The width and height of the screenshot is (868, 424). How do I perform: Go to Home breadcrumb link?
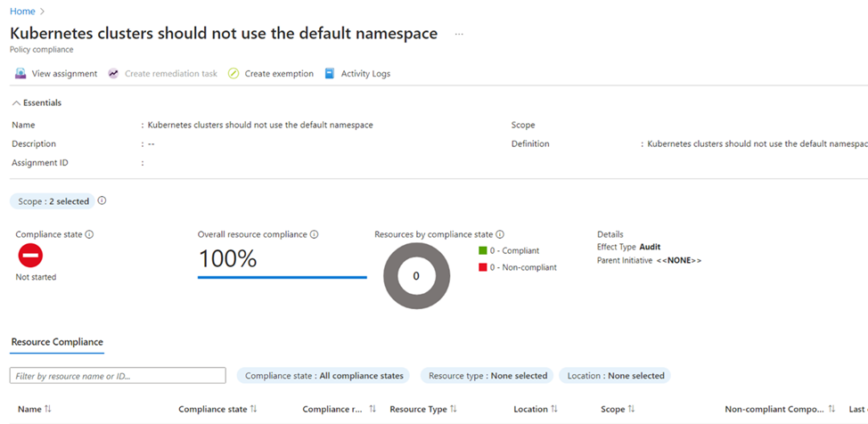pyautogui.click(x=22, y=11)
